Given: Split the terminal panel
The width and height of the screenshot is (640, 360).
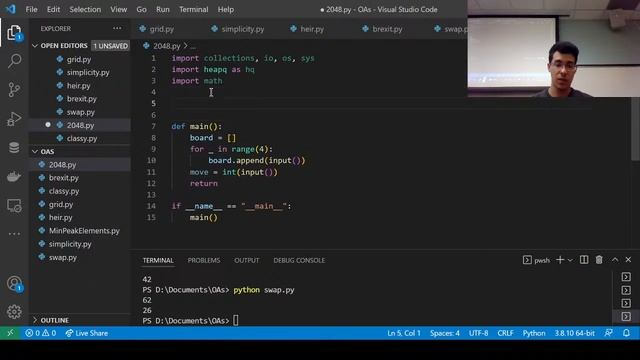Looking at the screenshot, I should pos(584,260).
